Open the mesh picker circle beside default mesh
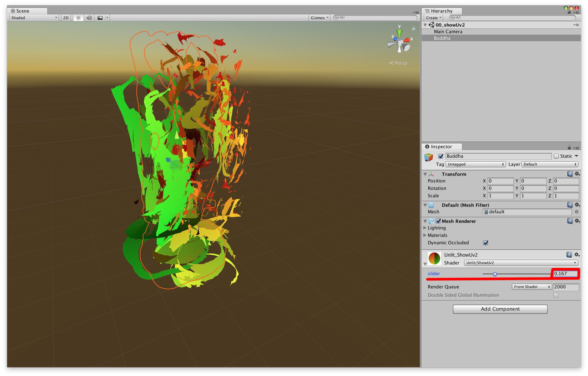 [577, 212]
